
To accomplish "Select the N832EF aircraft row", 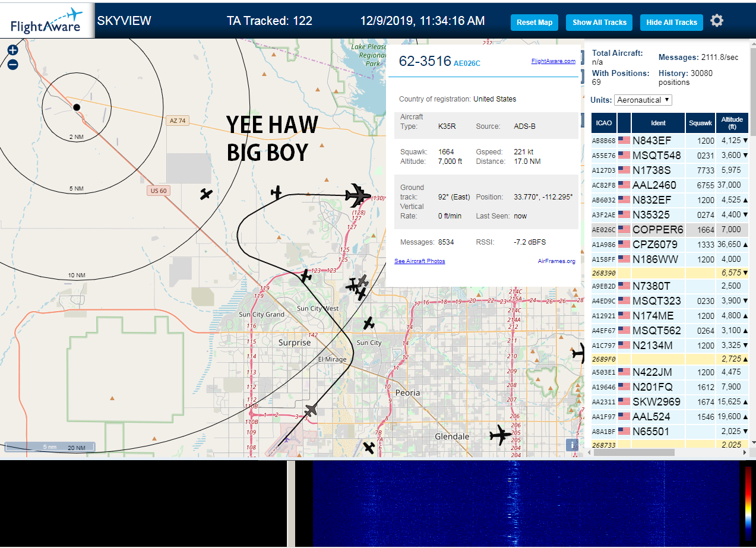I will point(670,200).
